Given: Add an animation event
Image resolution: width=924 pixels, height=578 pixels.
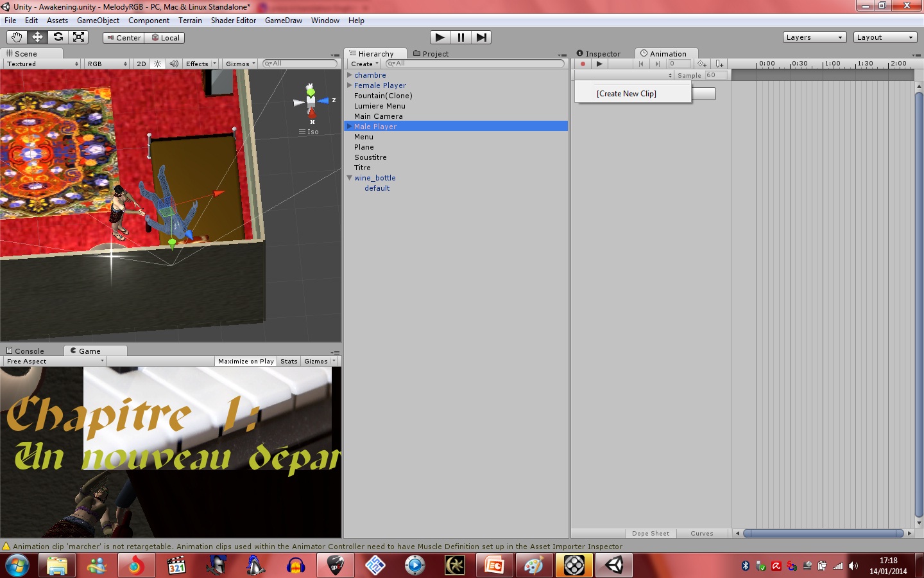Looking at the screenshot, I should click(x=719, y=64).
